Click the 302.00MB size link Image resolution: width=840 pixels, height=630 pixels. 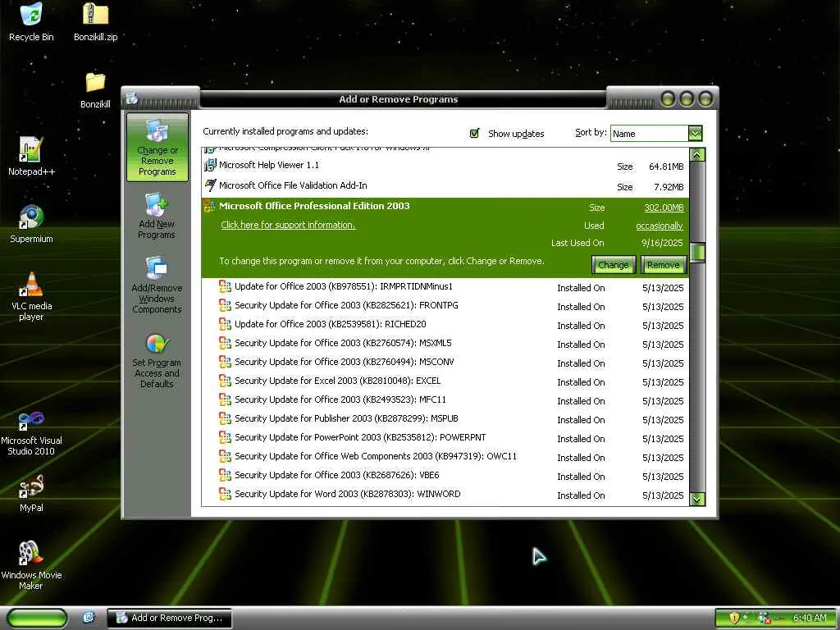(664, 208)
